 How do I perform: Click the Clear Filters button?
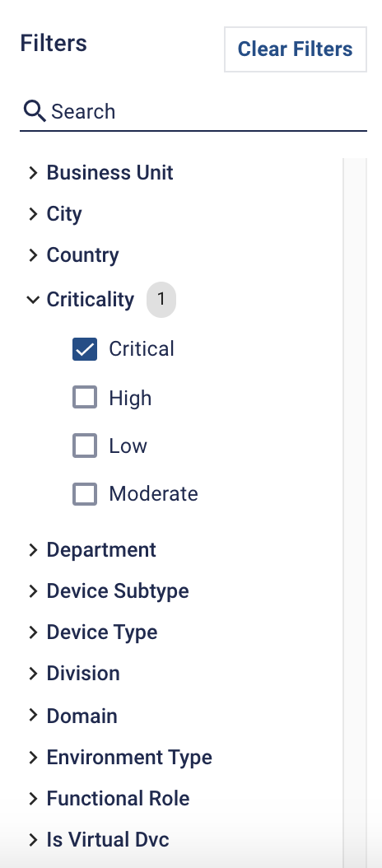click(x=295, y=49)
